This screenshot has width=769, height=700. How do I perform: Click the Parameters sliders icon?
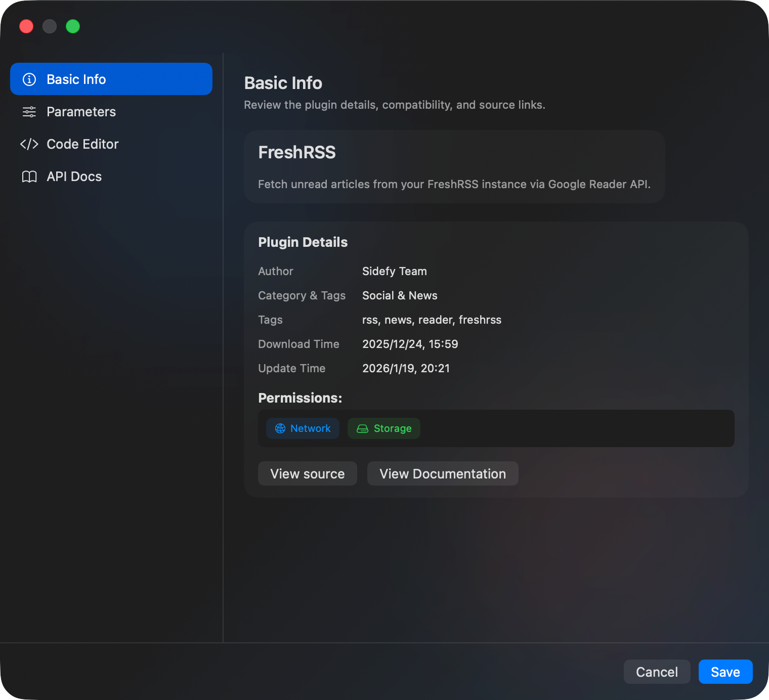click(29, 112)
